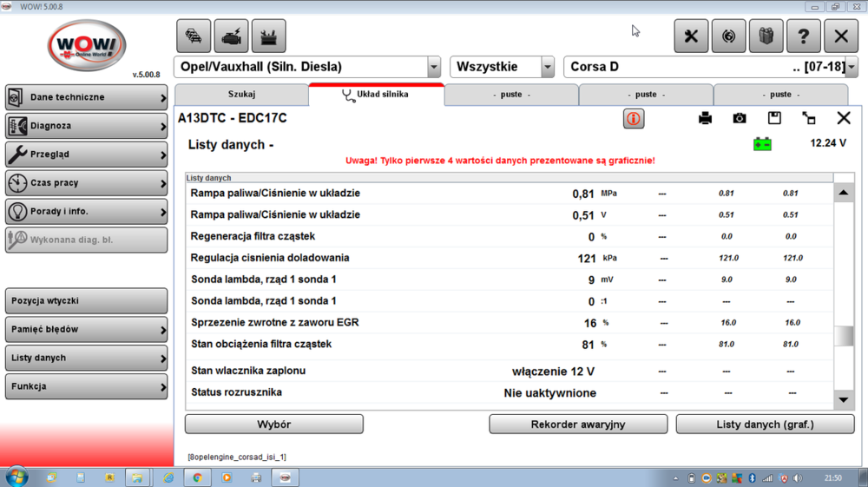Print the data list with printer icon
The image size is (868, 487).
pos(705,118)
